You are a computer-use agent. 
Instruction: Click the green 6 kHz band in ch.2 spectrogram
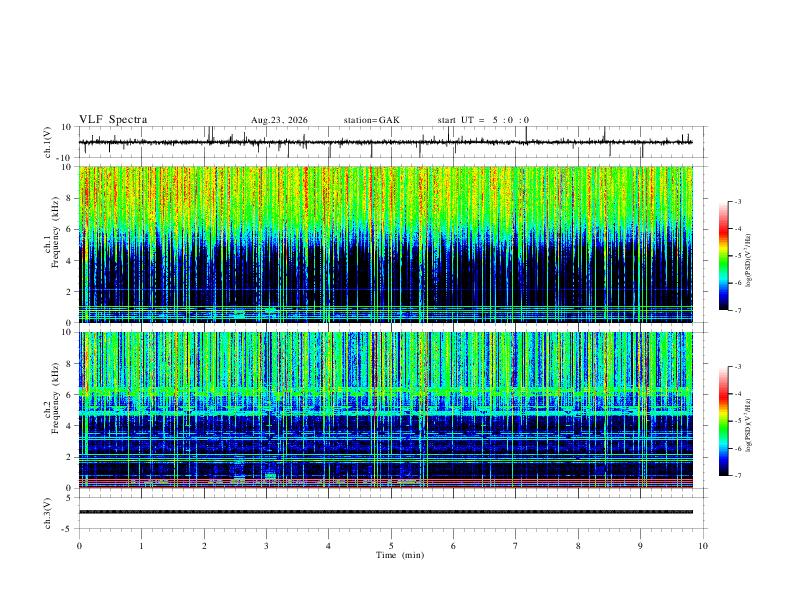385,391
